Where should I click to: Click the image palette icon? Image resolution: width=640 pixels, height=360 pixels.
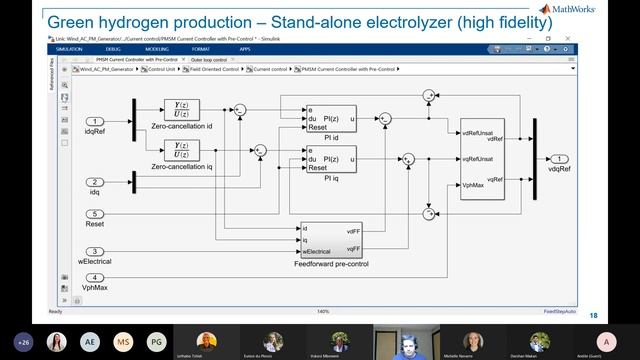coord(64,131)
